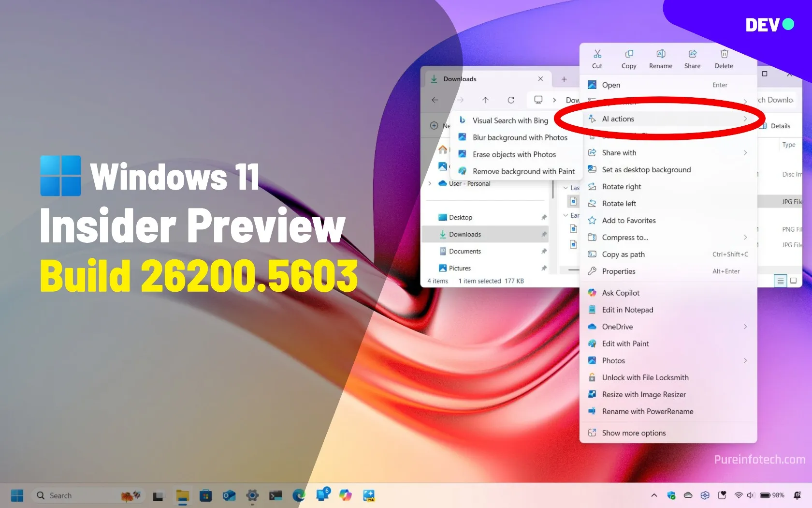
Task: Switch to details list view icon
Action: (x=780, y=281)
